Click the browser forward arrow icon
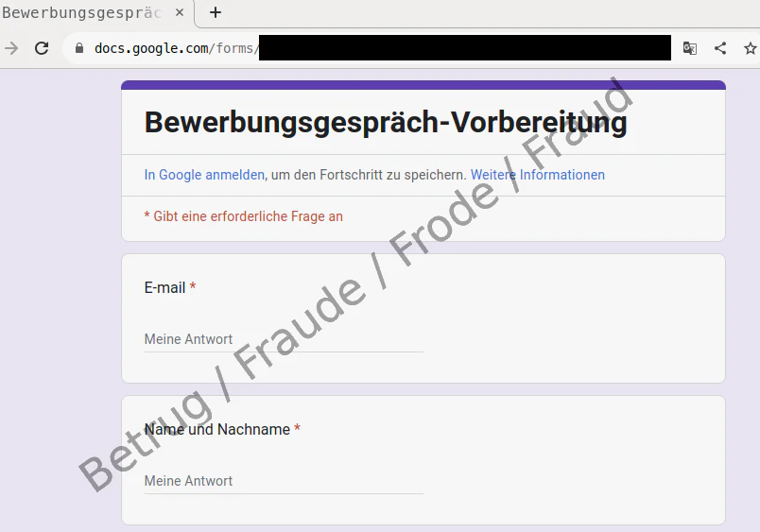Screen dimensions: 760x532 (x=11, y=48)
